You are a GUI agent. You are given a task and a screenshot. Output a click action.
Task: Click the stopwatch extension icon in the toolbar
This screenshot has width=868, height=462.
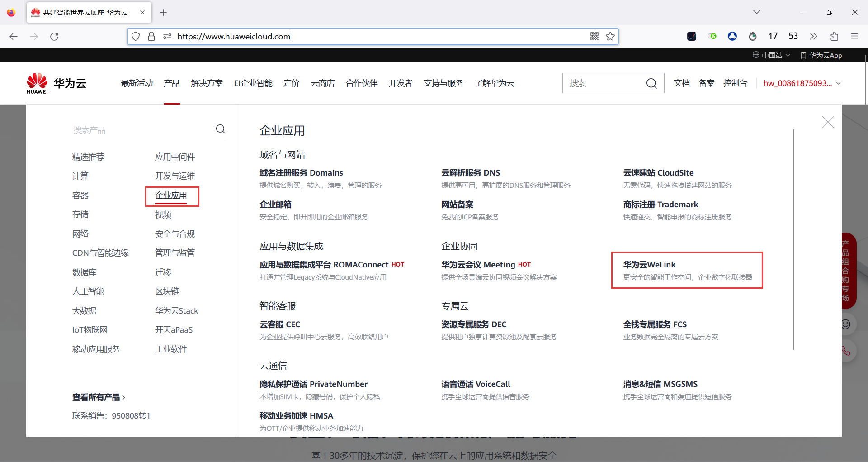point(752,36)
